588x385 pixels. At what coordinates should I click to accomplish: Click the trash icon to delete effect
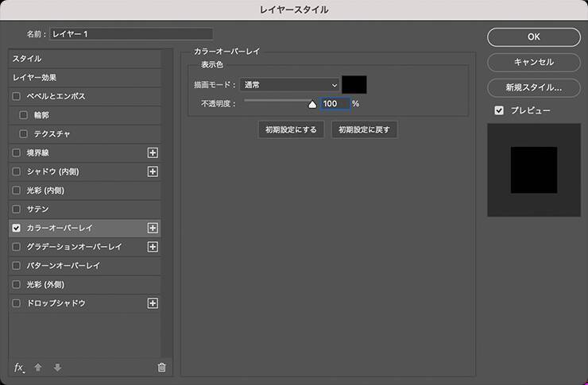(162, 367)
